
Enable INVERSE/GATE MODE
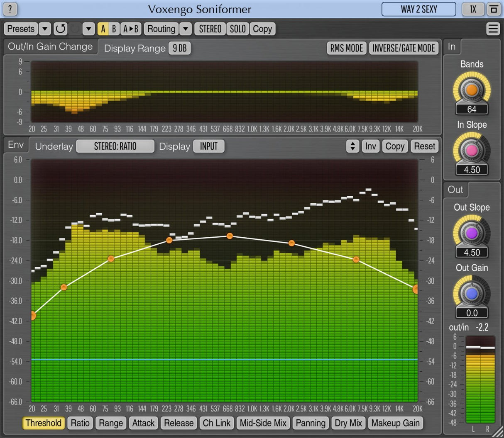pyautogui.click(x=403, y=48)
